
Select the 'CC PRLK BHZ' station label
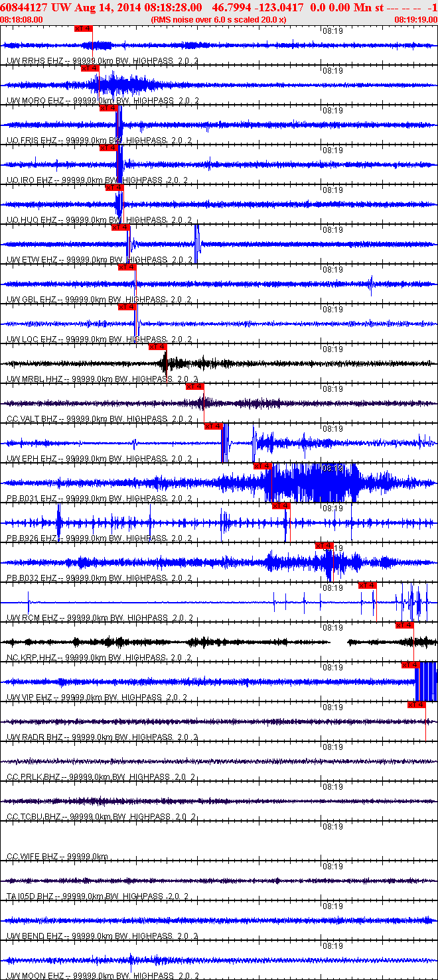(x=33, y=777)
